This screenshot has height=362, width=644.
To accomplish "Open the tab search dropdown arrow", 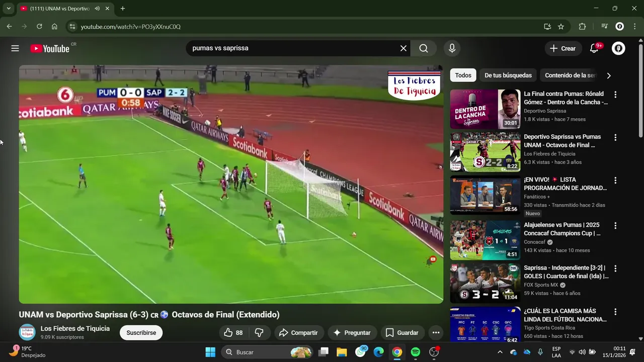I will coord(9,9).
